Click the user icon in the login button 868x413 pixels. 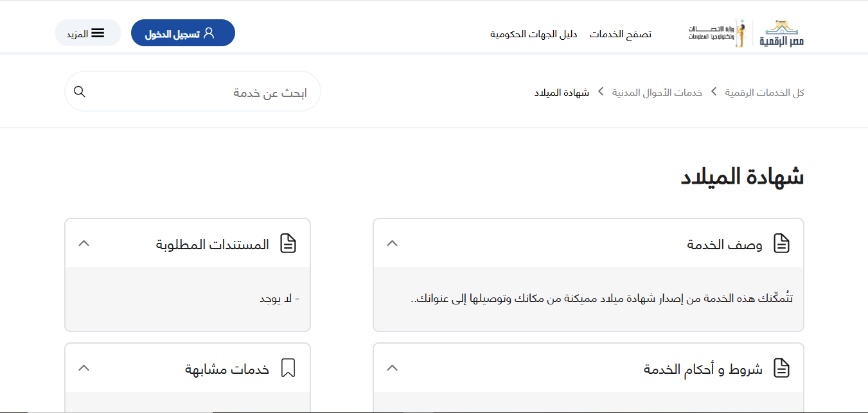[209, 33]
